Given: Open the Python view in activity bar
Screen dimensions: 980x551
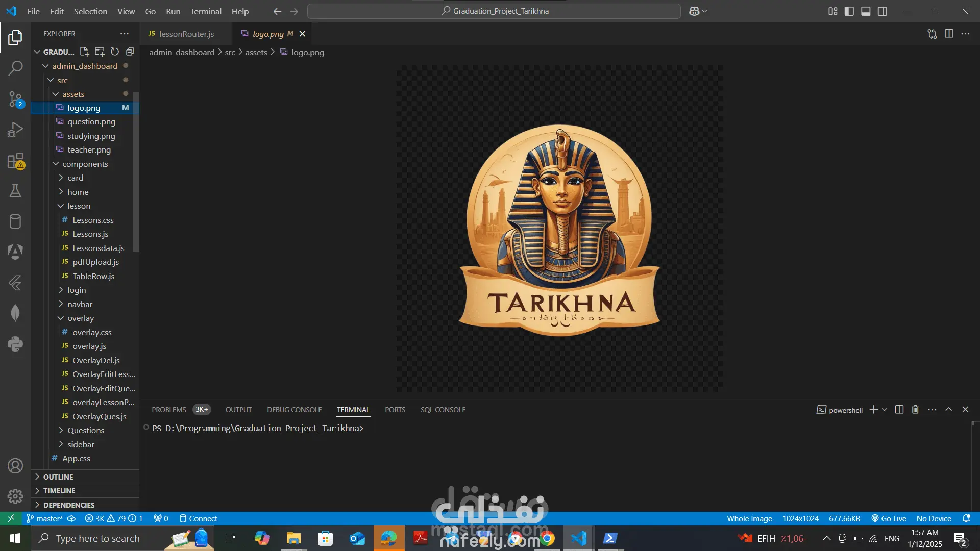Looking at the screenshot, I should [15, 344].
